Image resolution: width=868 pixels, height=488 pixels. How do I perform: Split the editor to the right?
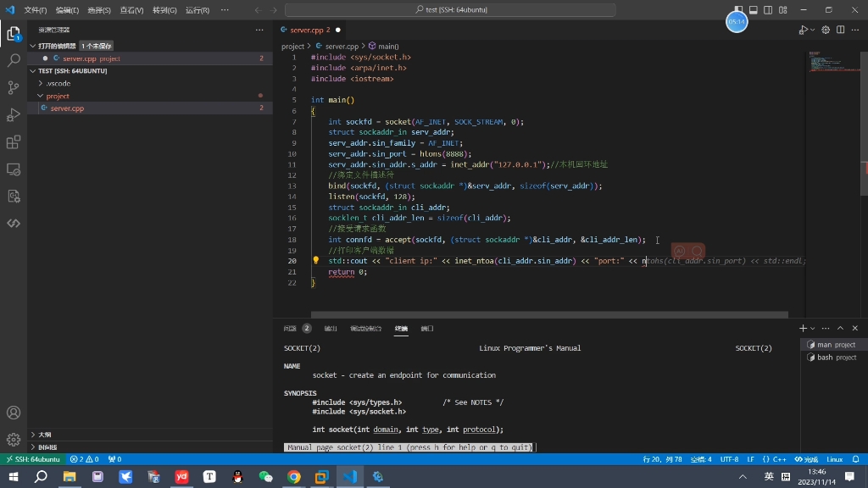[840, 30]
